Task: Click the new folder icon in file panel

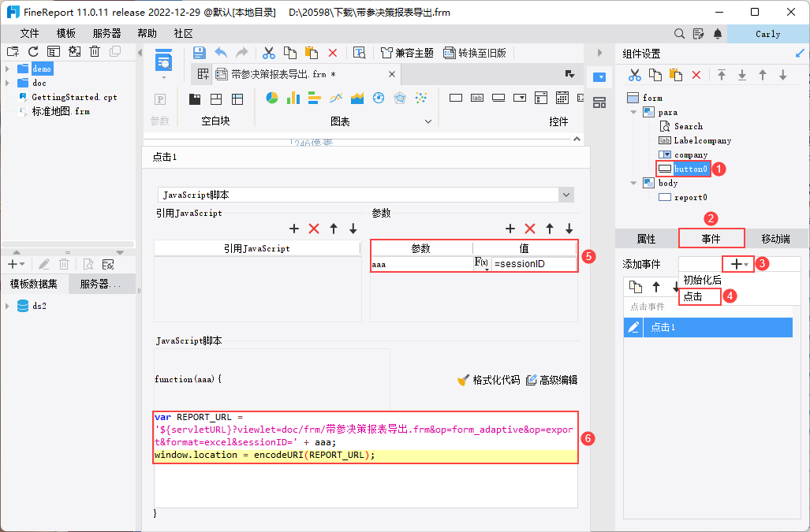Action: (13, 51)
